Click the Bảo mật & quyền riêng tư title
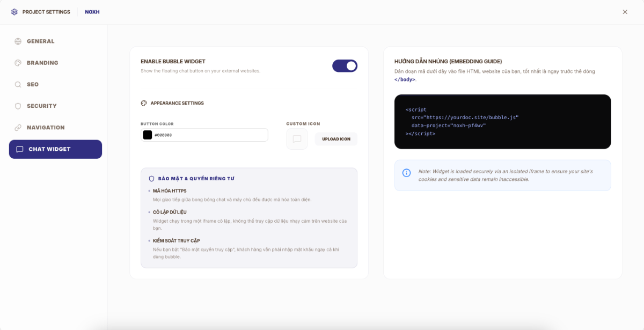Screen dimensions: 644x330 point(196,179)
